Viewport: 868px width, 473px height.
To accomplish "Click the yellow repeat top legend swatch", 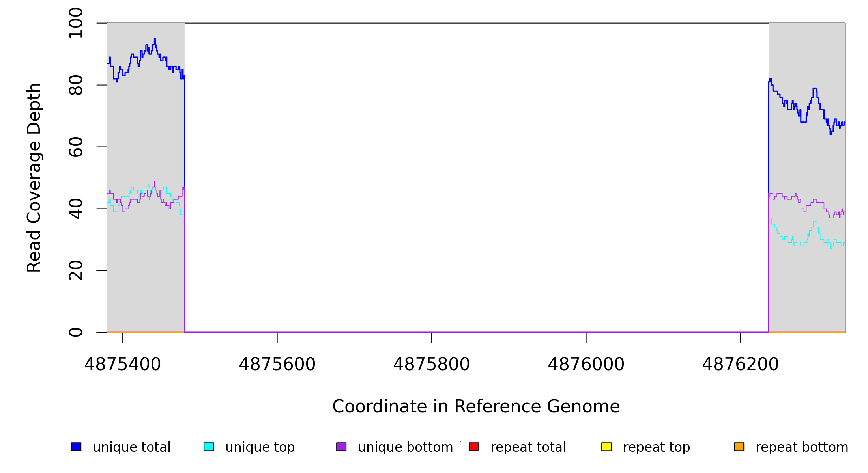I will coord(606,447).
